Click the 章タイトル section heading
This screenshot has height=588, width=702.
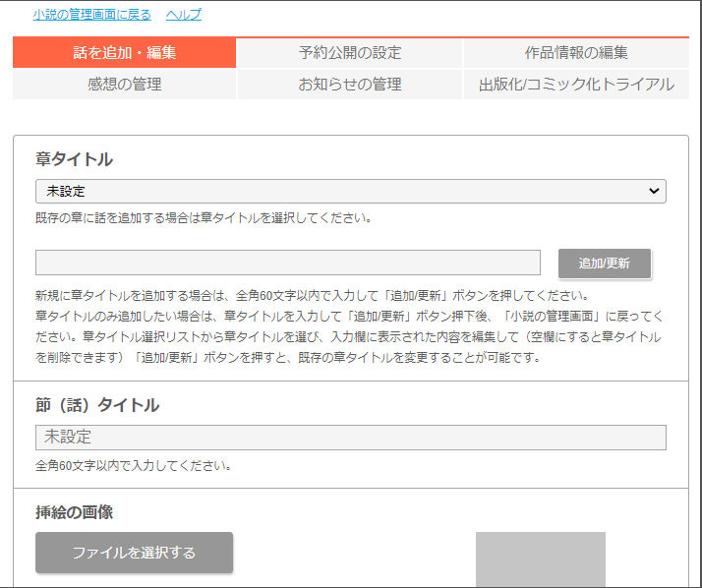(x=74, y=159)
